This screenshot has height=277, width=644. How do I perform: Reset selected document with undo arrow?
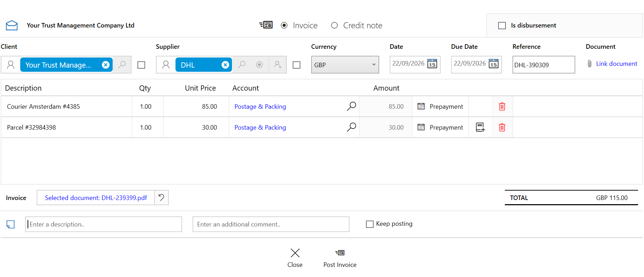pyautogui.click(x=161, y=198)
